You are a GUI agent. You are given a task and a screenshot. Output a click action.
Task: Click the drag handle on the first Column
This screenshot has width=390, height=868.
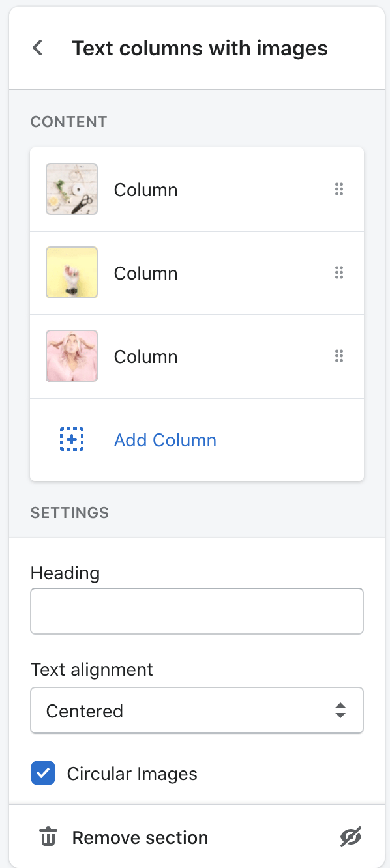[339, 189]
